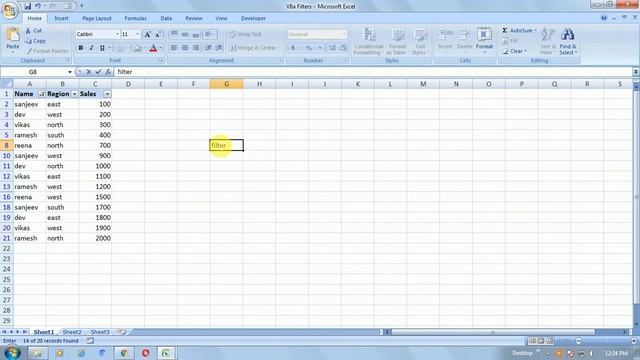Open the Region filter dropdown in B1
The image size is (640, 360).
click(74, 94)
